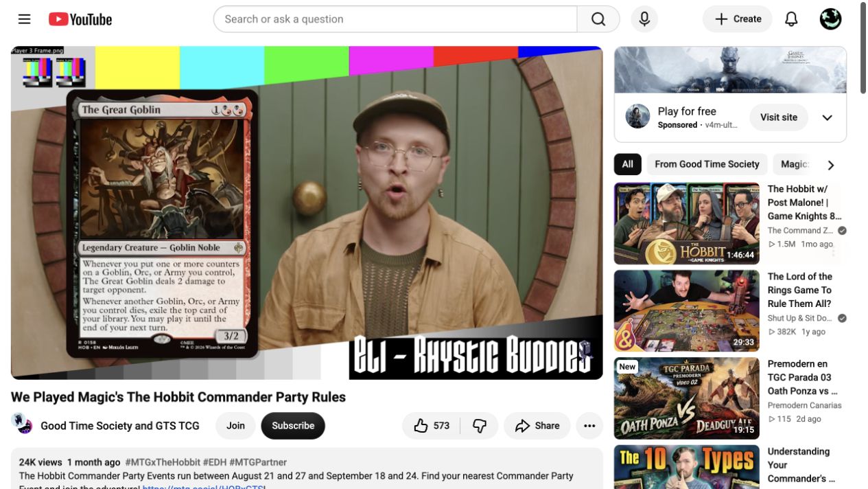Open 'Premodern en TGC Parada 03' title
Viewport: 868px width, 489px height.
[x=803, y=378]
